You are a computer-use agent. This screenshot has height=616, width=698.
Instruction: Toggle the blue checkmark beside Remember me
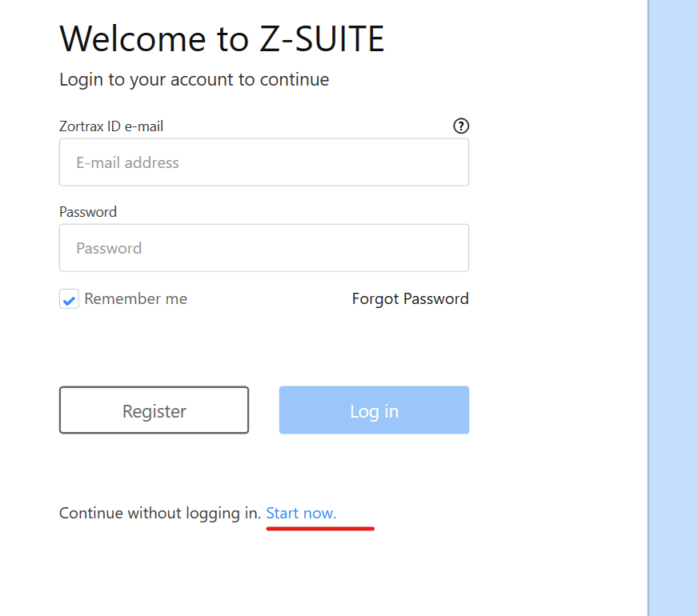69,299
